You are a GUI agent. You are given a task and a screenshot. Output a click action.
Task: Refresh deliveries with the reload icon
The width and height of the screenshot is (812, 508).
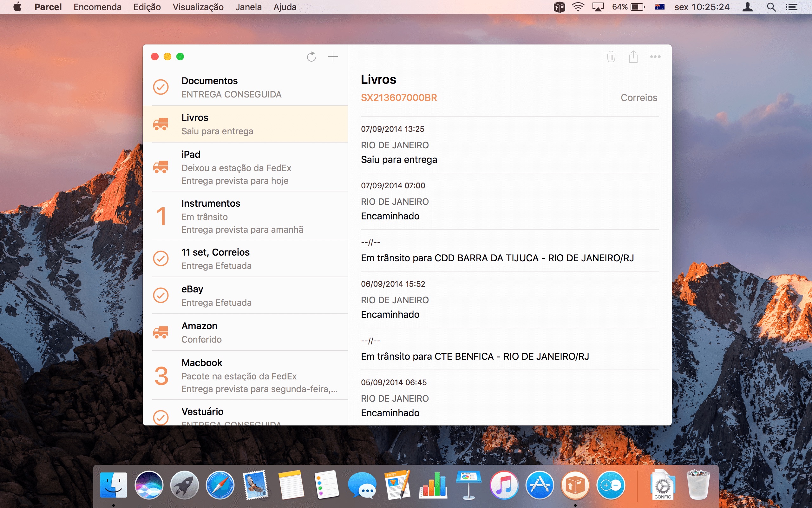point(311,57)
